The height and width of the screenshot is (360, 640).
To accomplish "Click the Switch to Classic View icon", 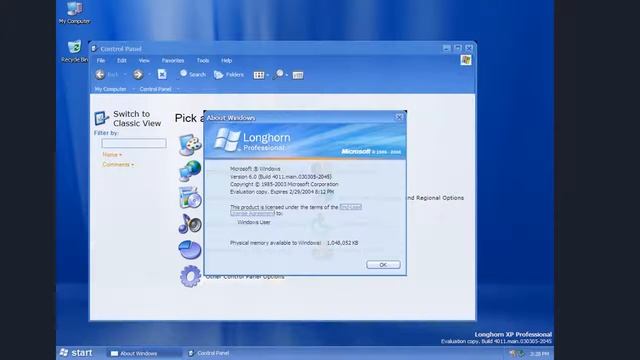I will pos(102,118).
